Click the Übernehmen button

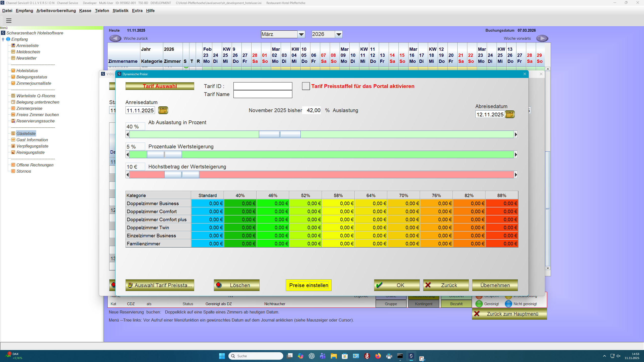point(495,285)
